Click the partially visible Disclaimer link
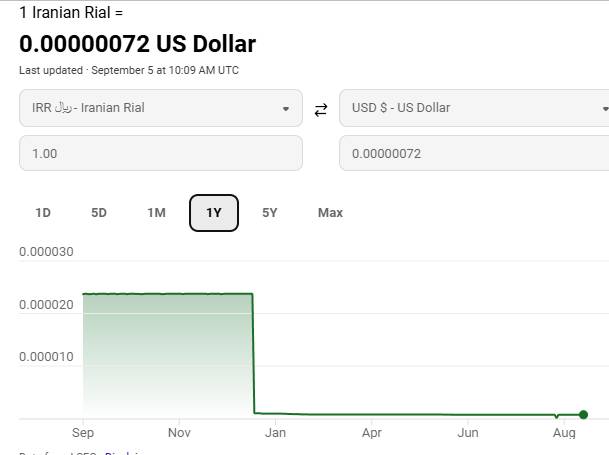 123,453
